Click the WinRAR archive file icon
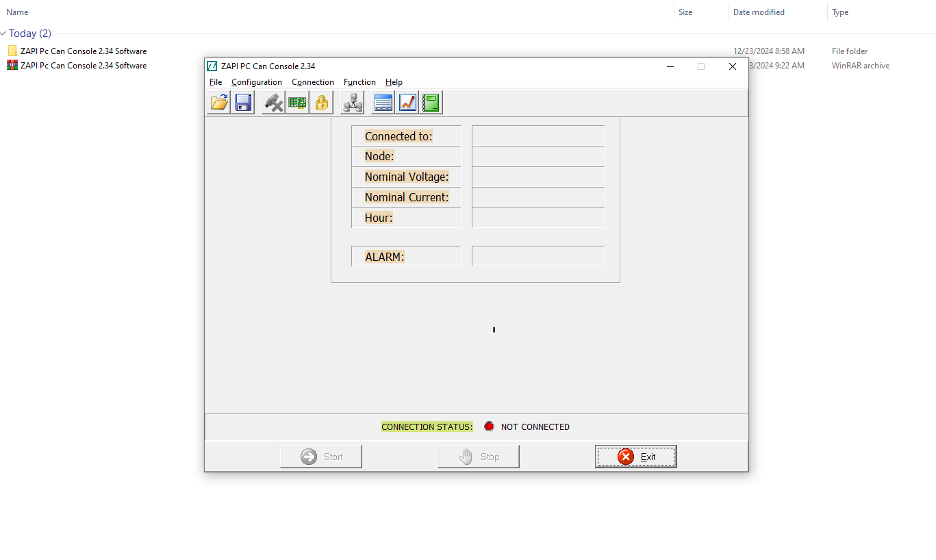This screenshot has height=560, width=936. click(12, 66)
